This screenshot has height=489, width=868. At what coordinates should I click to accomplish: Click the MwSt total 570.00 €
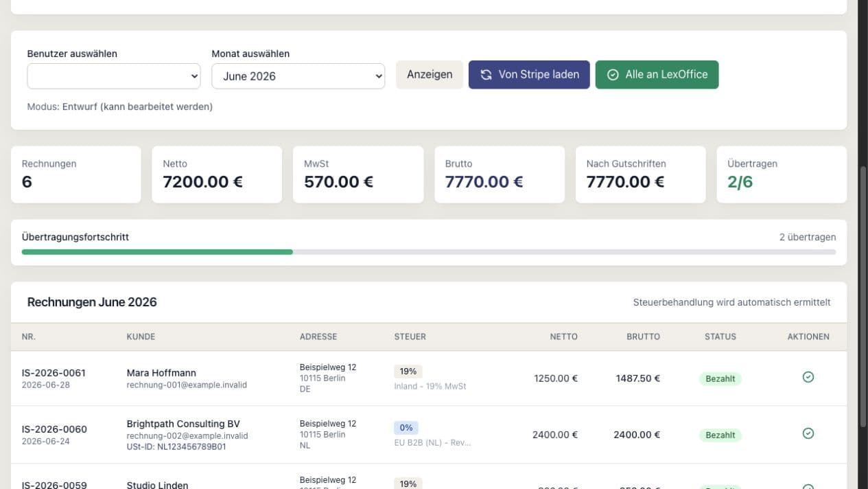point(338,182)
